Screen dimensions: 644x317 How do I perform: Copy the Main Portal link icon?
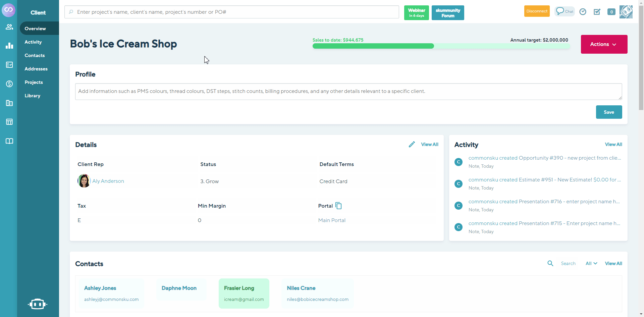[x=338, y=205]
